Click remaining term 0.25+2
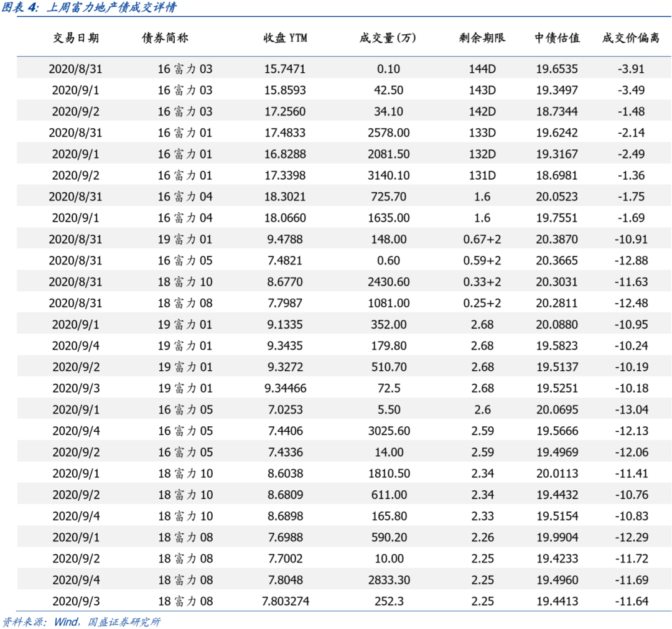The height and width of the screenshot is (629, 672). point(482,304)
